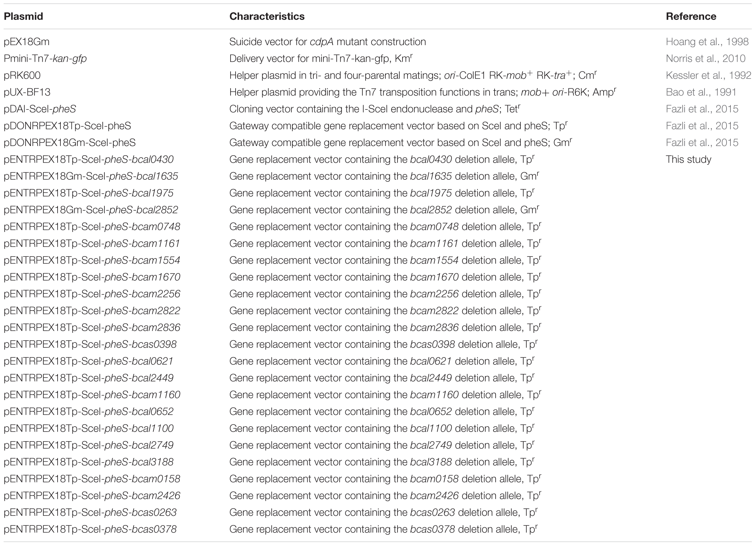756x546 pixels.
Task: Select the Characteristics column header
Action: pyautogui.click(x=267, y=16)
